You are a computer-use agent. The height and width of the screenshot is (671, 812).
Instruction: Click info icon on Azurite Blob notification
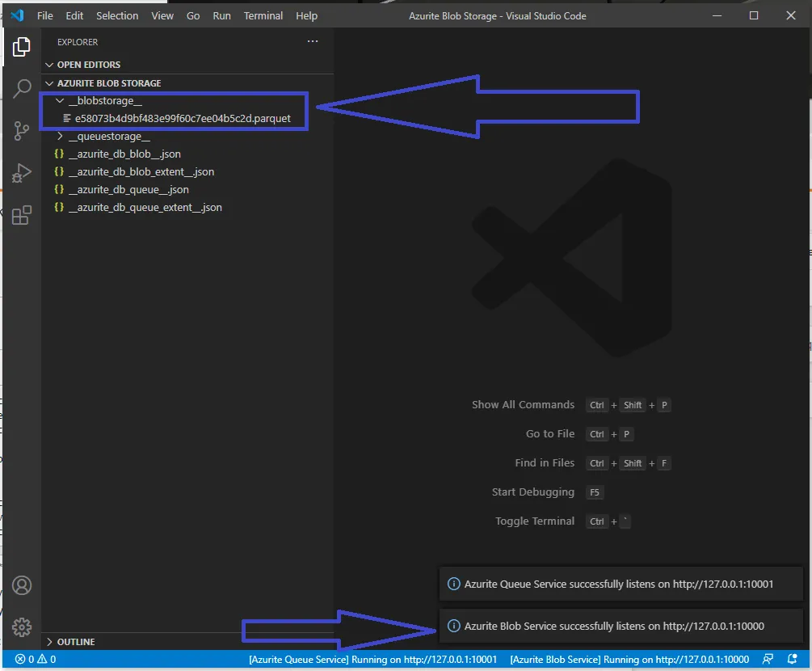[x=453, y=626]
